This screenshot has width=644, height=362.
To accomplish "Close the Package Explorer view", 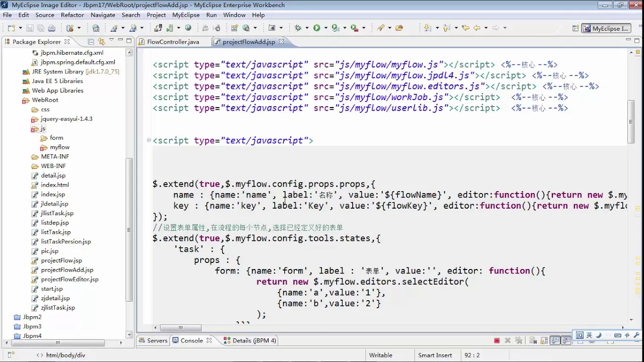I will click(x=67, y=42).
